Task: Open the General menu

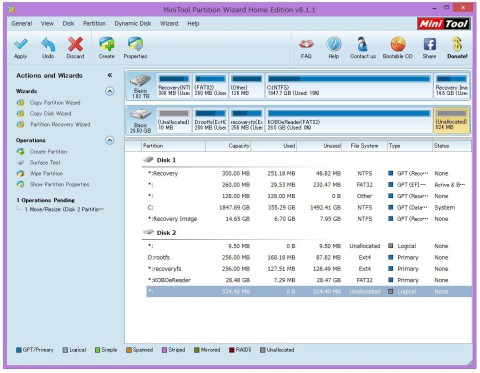Action: click(x=22, y=24)
